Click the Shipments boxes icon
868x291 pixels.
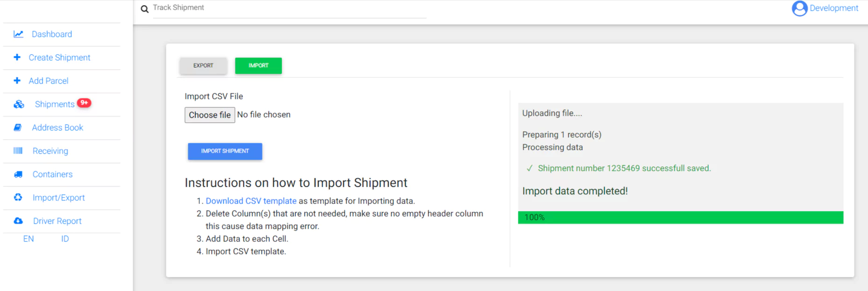pyautogui.click(x=19, y=104)
